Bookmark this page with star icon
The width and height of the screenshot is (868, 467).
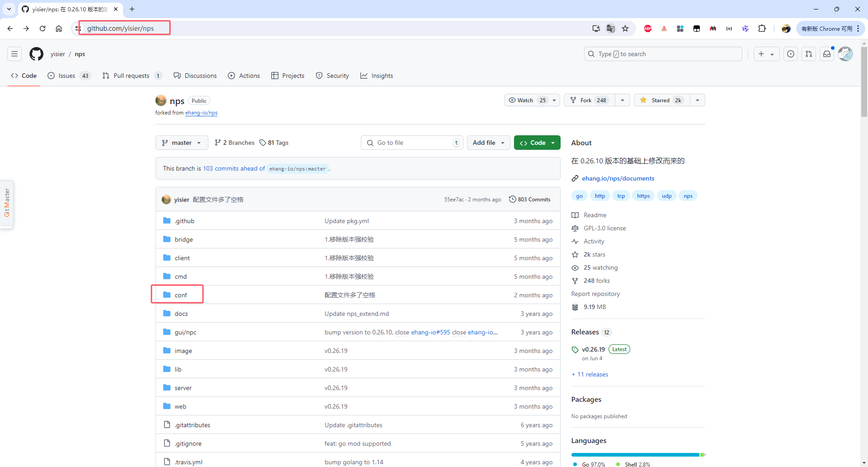(625, 29)
